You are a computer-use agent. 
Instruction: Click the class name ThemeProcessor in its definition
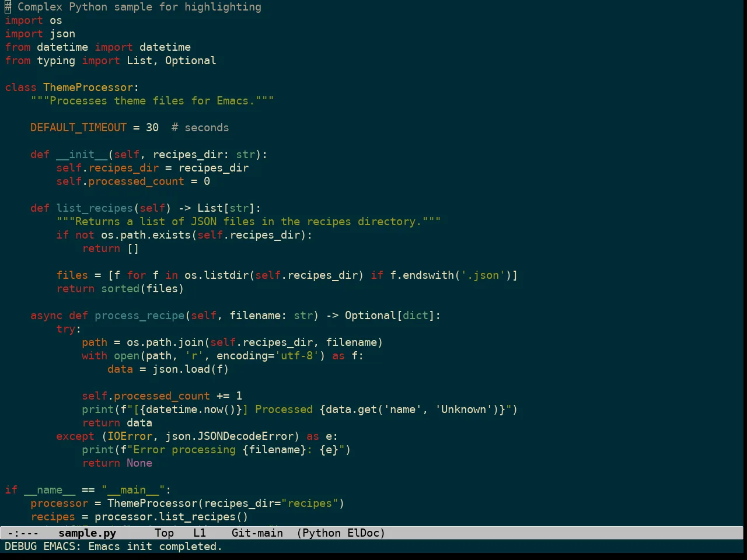tap(88, 87)
